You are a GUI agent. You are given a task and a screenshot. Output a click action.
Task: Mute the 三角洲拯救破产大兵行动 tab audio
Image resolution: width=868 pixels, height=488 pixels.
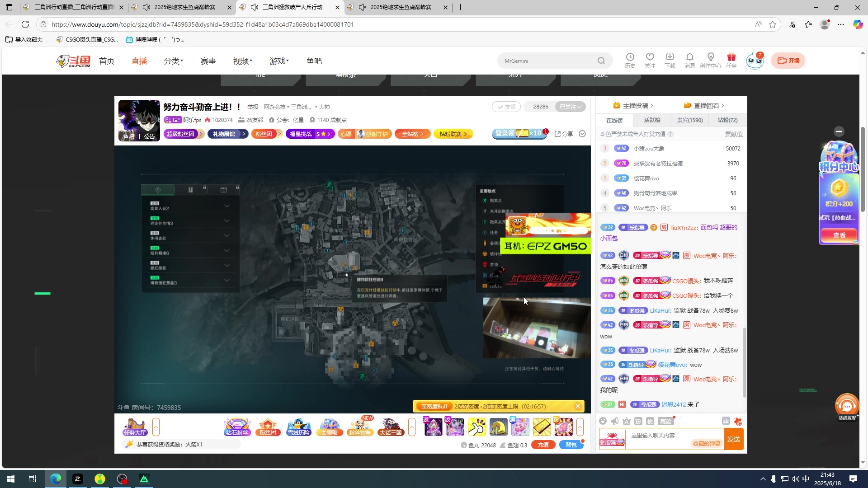pyautogui.click(x=255, y=7)
